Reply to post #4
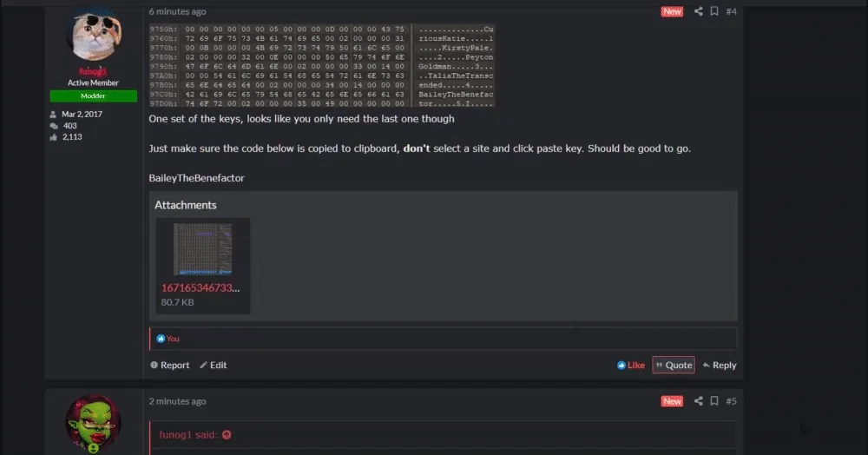868x455 pixels. click(719, 365)
